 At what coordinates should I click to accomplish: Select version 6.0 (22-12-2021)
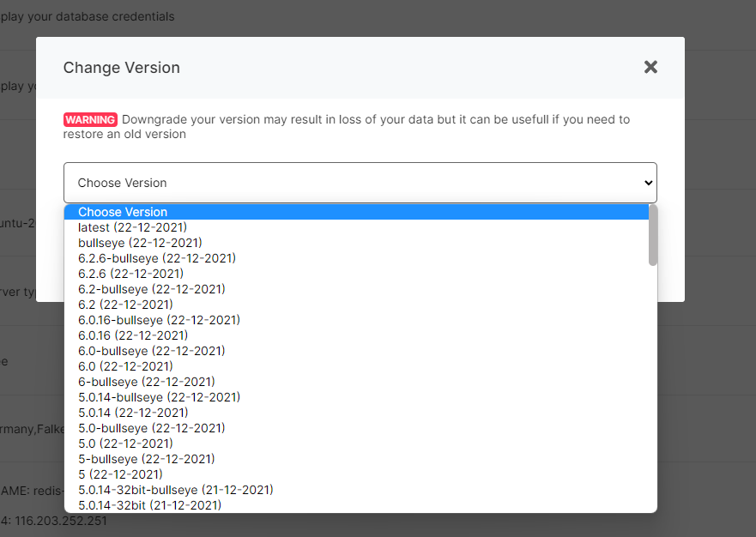[125, 366]
